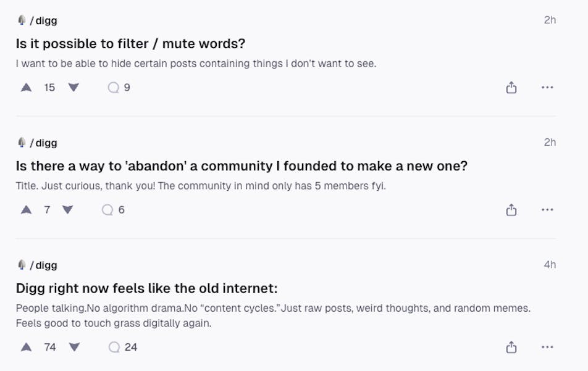Downvote the filter / mute words post
Image resolution: width=588 pixels, height=371 pixels.
pyautogui.click(x=73, y=88)
